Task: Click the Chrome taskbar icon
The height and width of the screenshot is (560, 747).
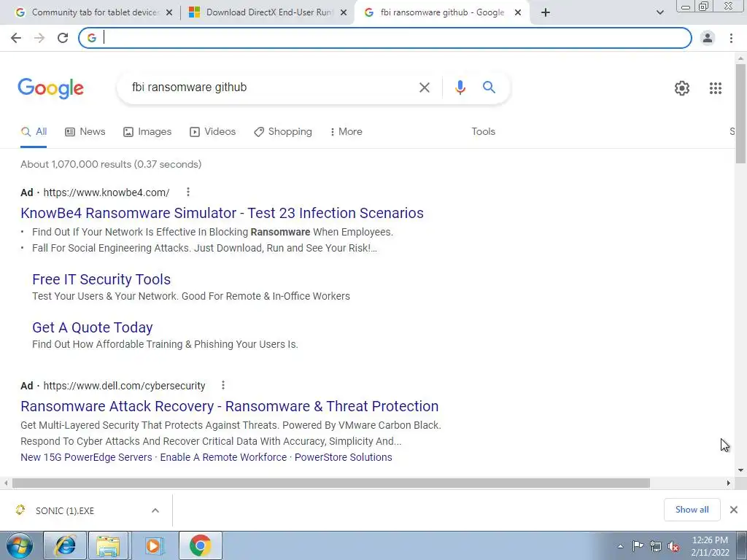Action: pyautogui.click(x=200, y=545)
